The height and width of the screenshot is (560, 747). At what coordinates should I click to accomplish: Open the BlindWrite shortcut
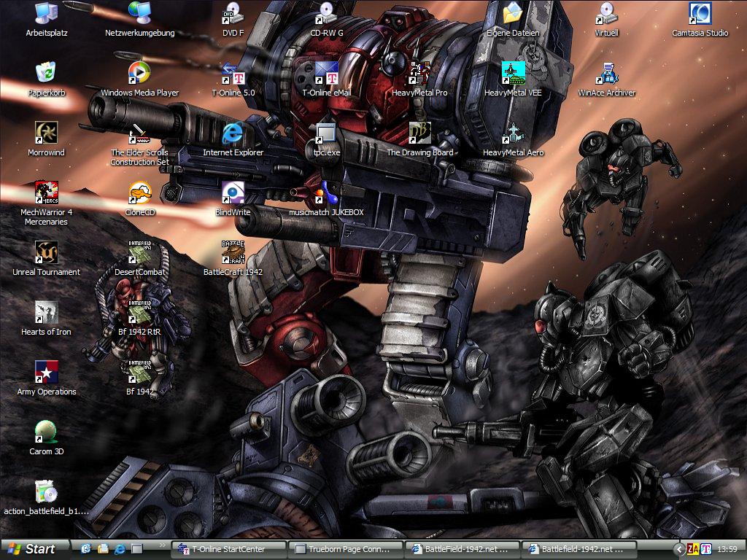coord(233,199)
